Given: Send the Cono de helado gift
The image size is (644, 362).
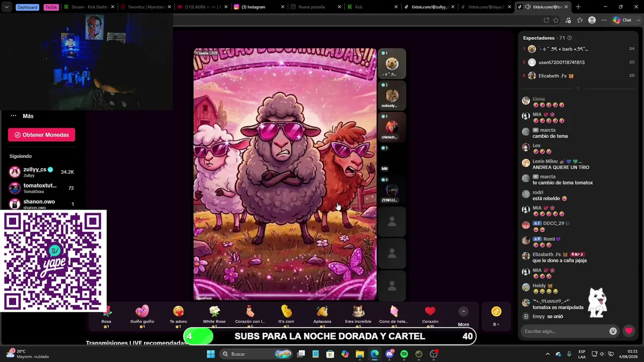Looking at the screenshot, I should pos(394,316).
